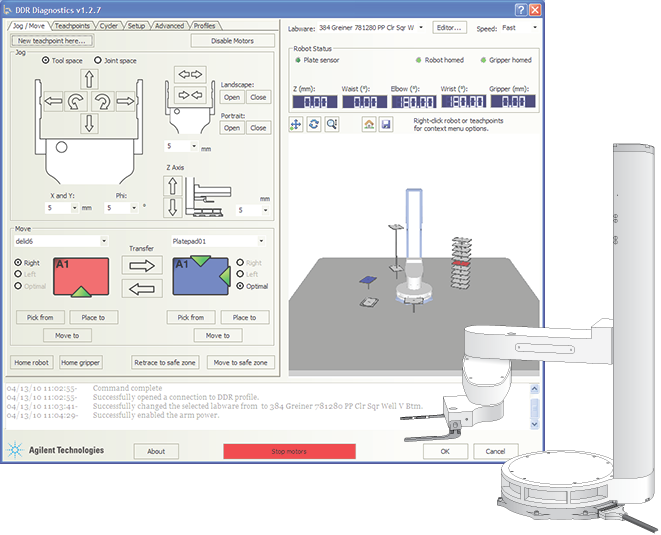Screen dimensions: 661x535
Task: Click the Home gripper button
Action: [80, 362]
